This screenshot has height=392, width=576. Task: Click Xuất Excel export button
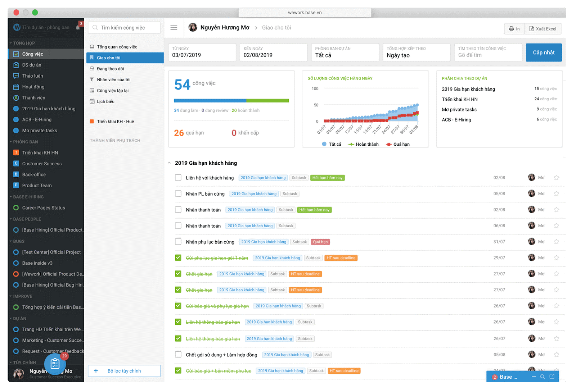click(x=543, y=29)
